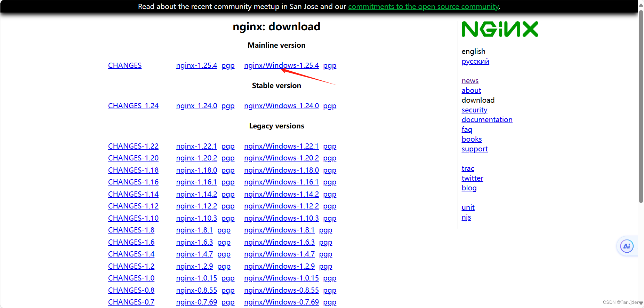Open CHANGES-1.22 link

point(133,146)
